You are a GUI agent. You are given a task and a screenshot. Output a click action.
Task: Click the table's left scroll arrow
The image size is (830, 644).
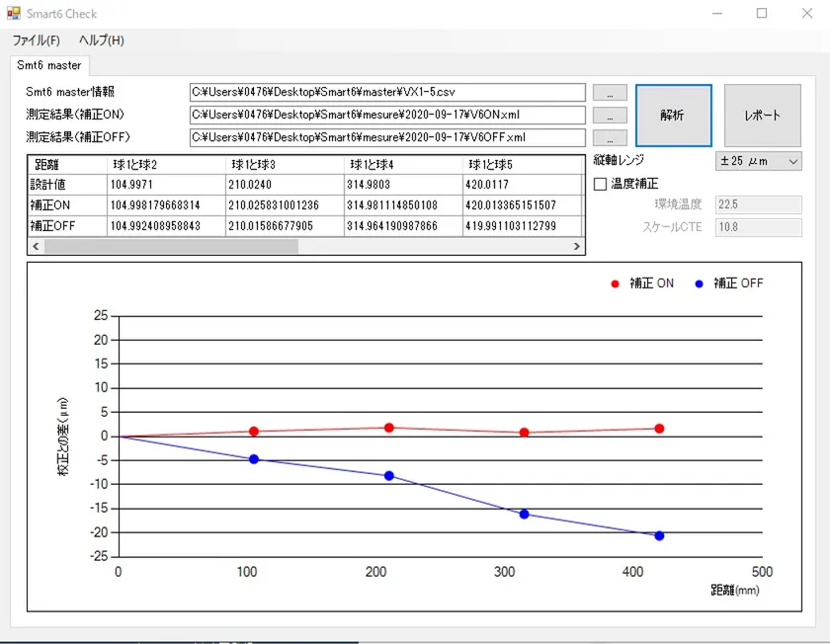[36, 246]
